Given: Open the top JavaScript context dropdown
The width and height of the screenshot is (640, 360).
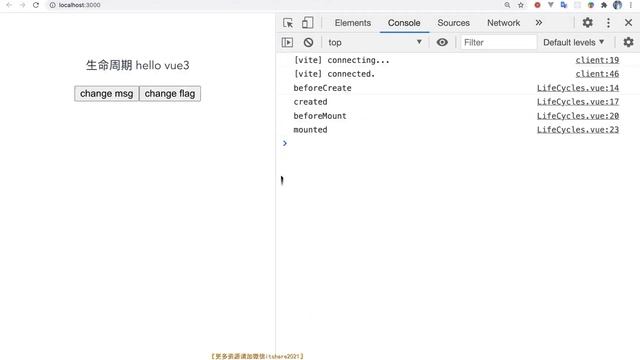Looking at the screenshot, I should pos(375,42).
